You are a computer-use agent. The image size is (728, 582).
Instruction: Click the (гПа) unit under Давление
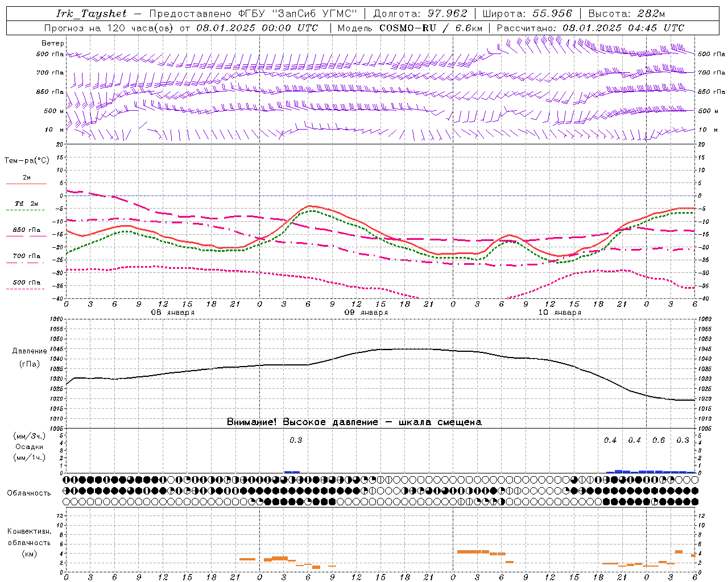(x=30, y=364)
